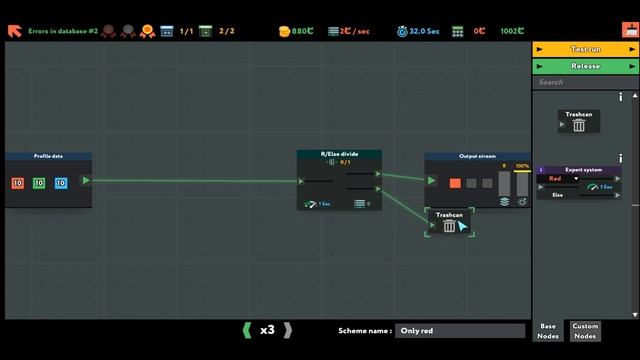Click the selected Trashcan node on canvas
Viewport: 640px width, 360px height.
tap(449, 222)
